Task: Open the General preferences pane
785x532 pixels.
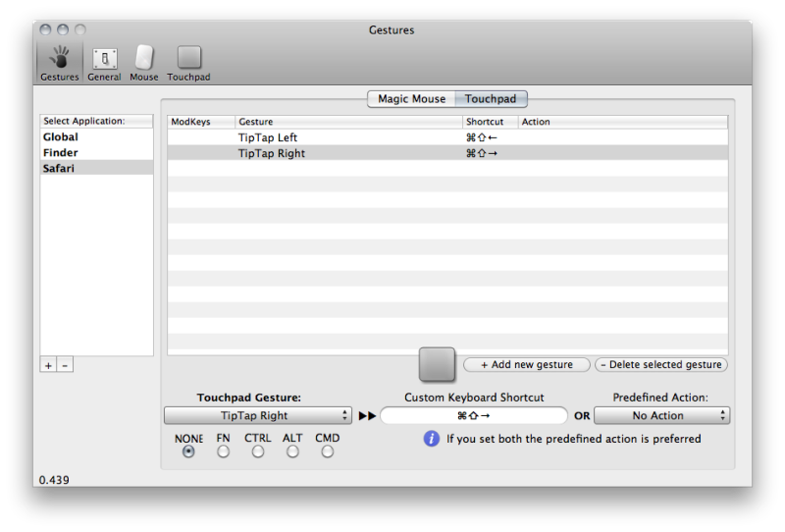Action: pyautogui.click(x=104, y=63)
